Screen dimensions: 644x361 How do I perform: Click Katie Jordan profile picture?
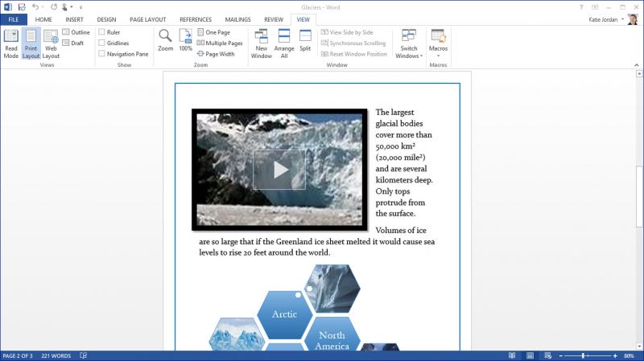click(x=633, y=19)
